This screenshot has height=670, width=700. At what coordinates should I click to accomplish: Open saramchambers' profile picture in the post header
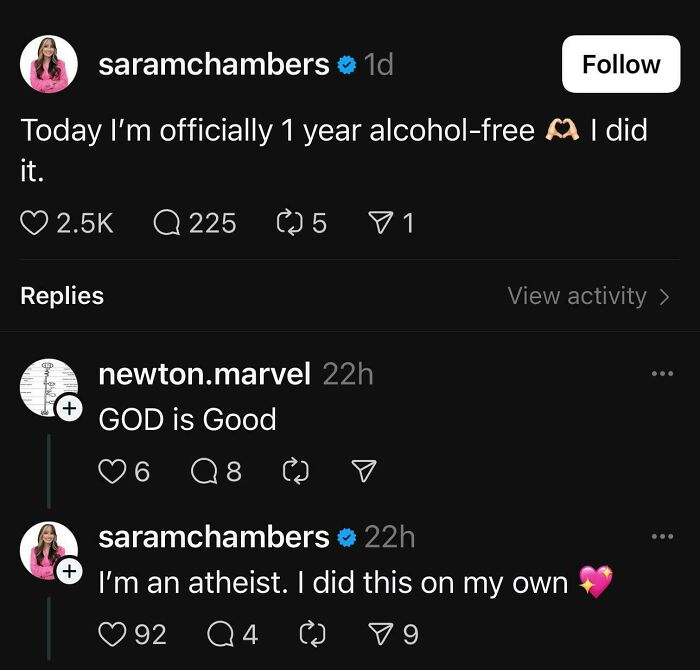49,64
